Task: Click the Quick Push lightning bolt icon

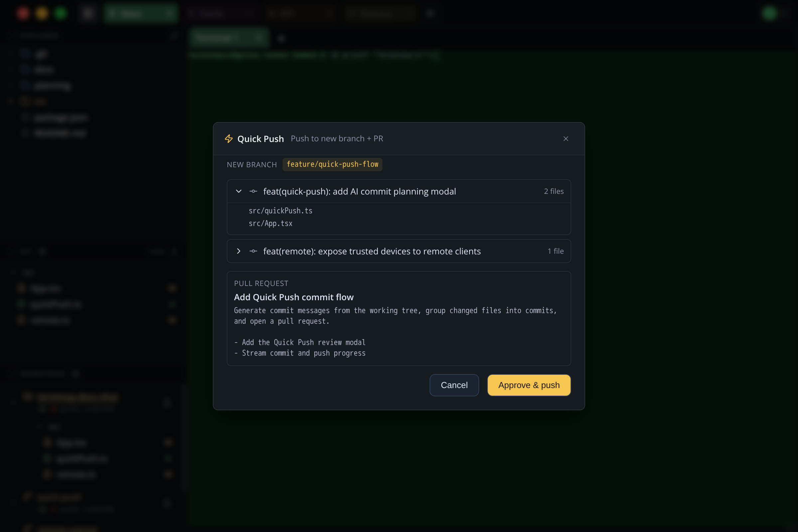Action: [x=229, y=138]
